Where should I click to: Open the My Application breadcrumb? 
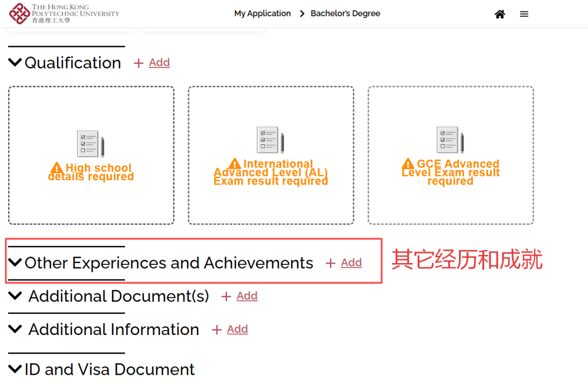pos(262,13)
